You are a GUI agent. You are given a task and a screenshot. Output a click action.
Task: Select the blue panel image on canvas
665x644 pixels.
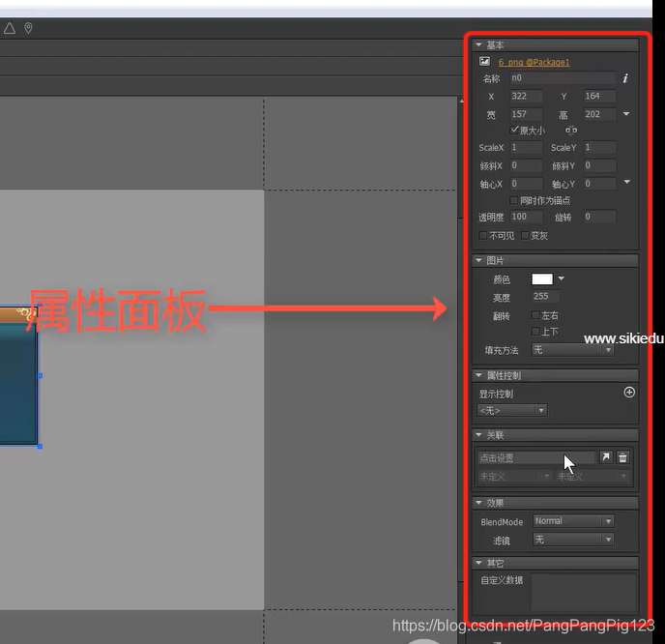tap(18, 375)
